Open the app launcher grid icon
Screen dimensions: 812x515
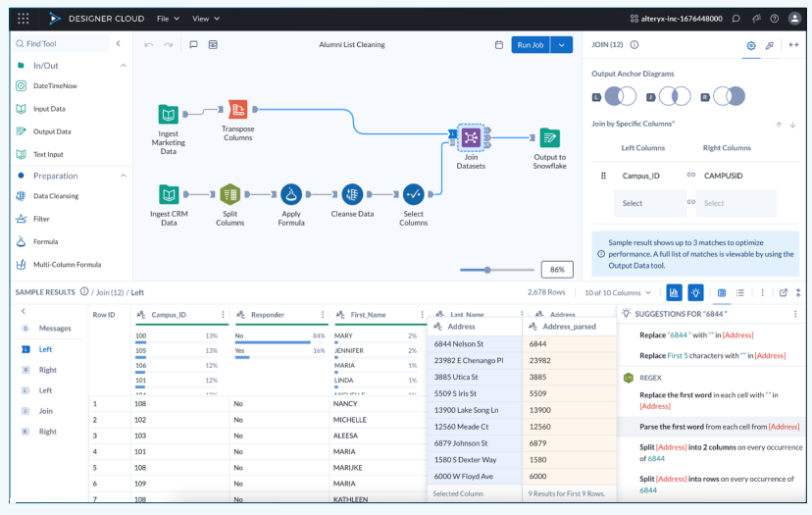coord(24,19)
